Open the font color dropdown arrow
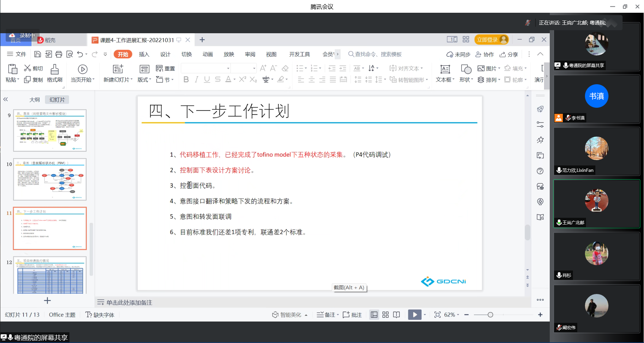Screen dimensions: 644x343 pos(234,80)
